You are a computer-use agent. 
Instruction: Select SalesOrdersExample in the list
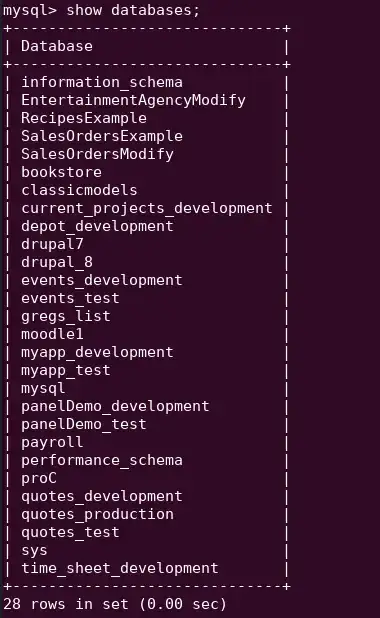102,136
